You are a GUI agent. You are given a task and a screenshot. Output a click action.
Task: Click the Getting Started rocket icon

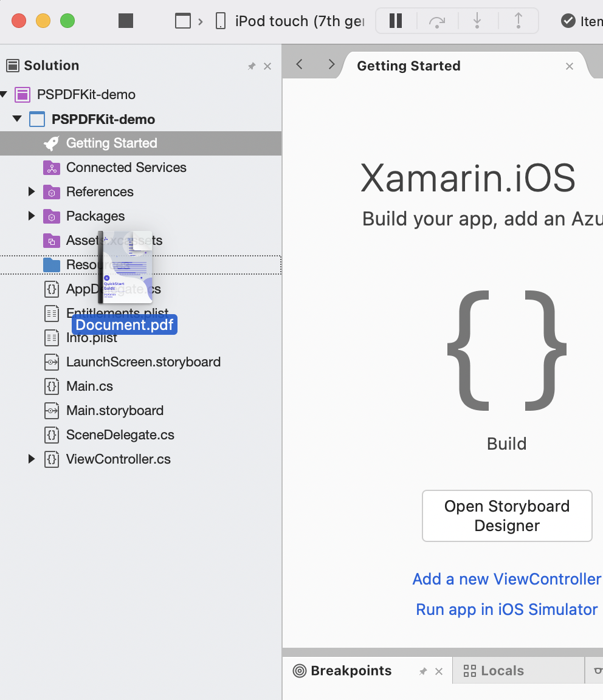click(x=52, y=143)
